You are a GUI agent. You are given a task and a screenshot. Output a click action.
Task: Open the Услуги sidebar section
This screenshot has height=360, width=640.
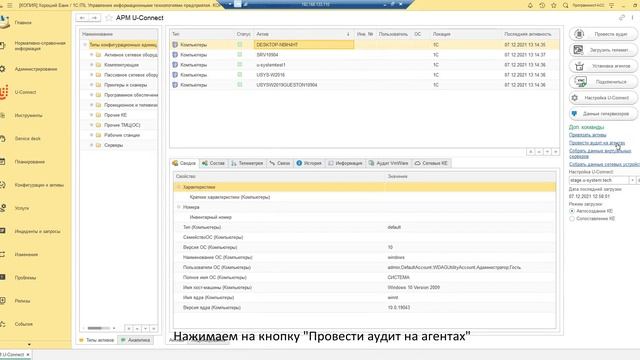[x=22, y=208]
